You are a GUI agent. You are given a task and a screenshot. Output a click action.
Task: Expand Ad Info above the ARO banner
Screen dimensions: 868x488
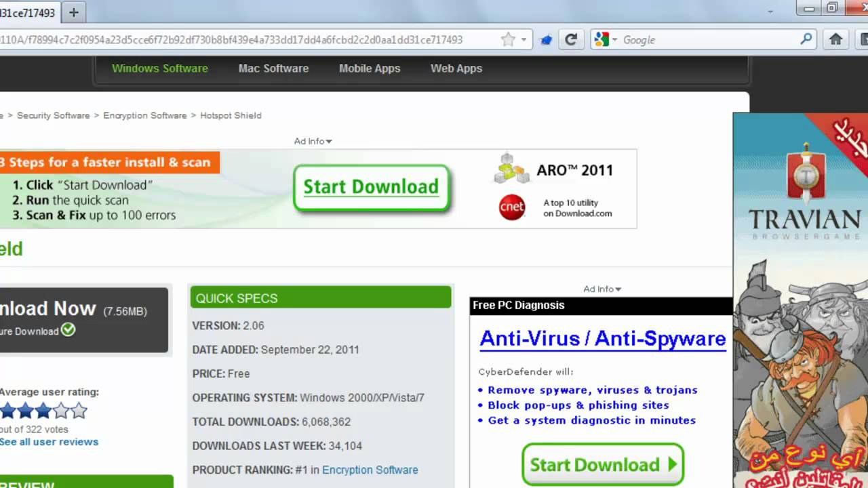[313, 141]
